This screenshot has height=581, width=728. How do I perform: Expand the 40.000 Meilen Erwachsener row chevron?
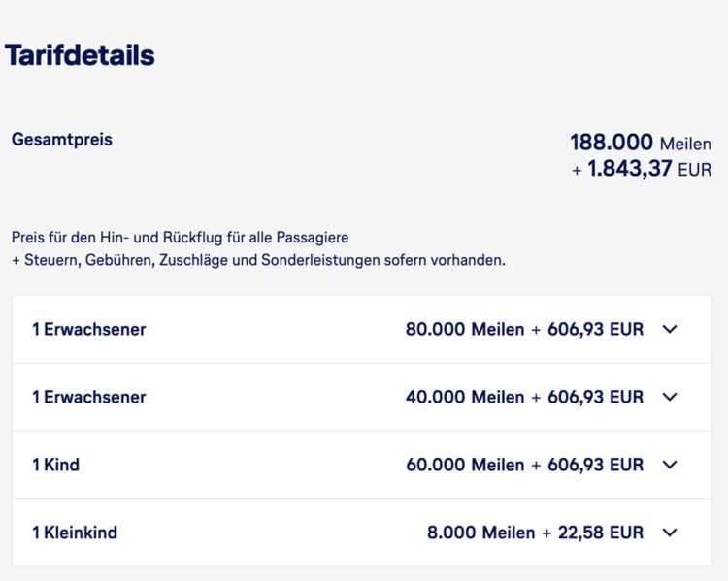click(x=670, y=397)
